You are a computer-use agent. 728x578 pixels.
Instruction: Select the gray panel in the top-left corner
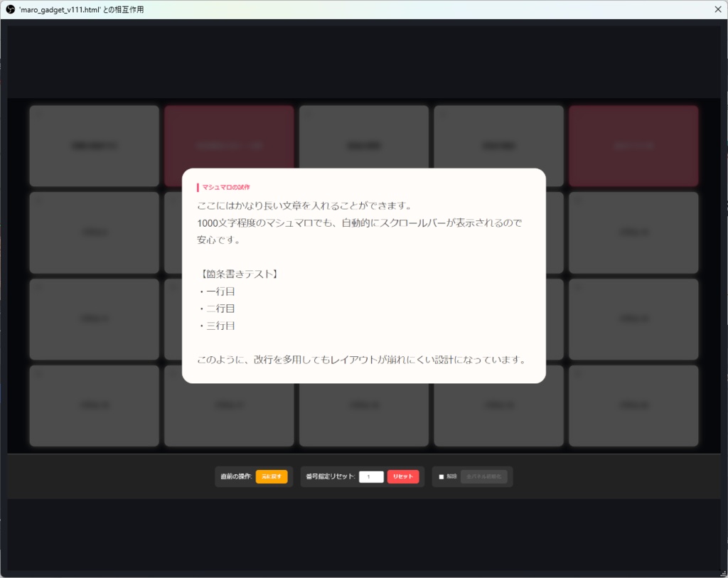93,145
